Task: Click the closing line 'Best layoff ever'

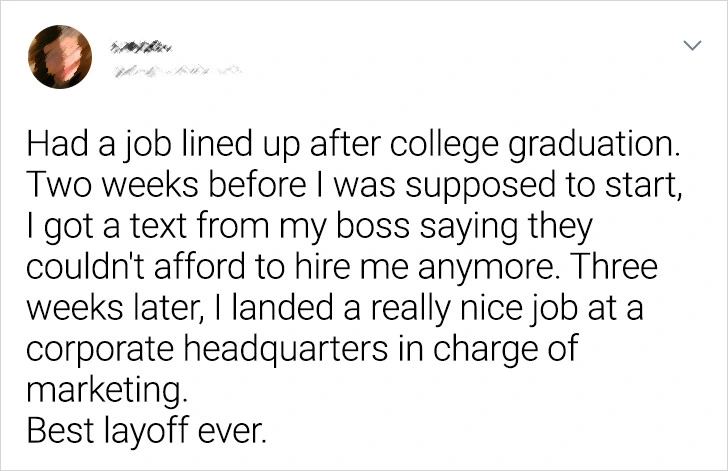Action: [x=145, y=432]
